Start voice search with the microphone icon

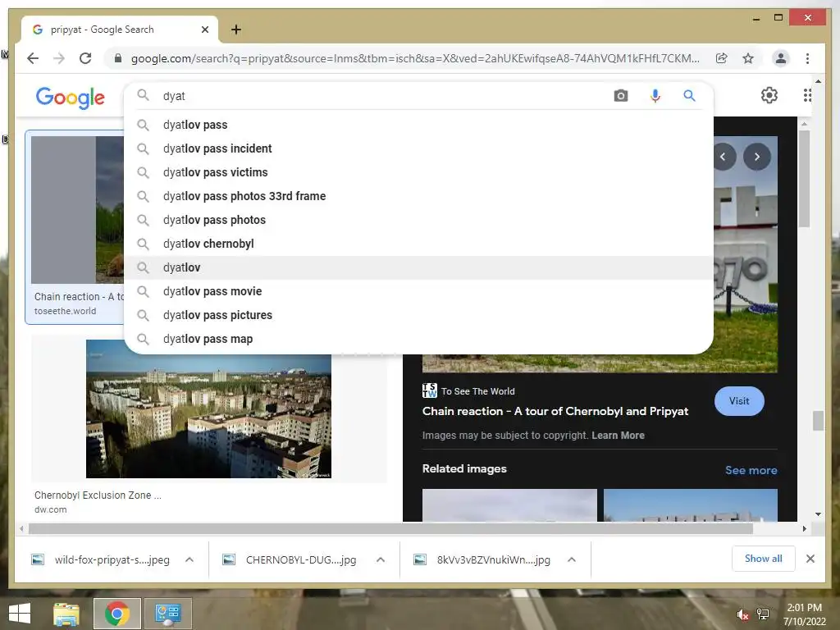(x=655, y=96)
